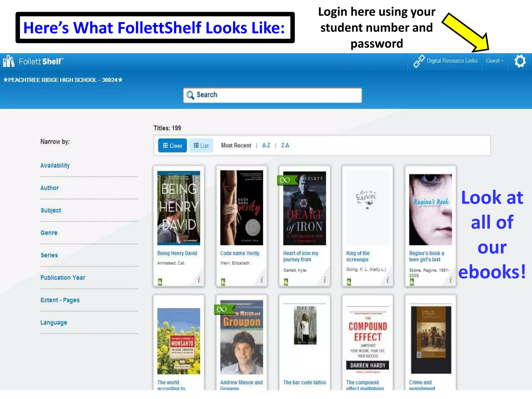This screenshot has width=532, height=399.
Task: Open the settings gear icon
Action: (x=520, y=61)
